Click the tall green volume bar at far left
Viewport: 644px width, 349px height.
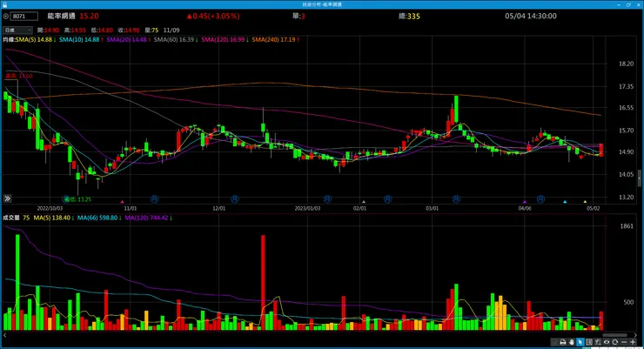pos(17,283)
